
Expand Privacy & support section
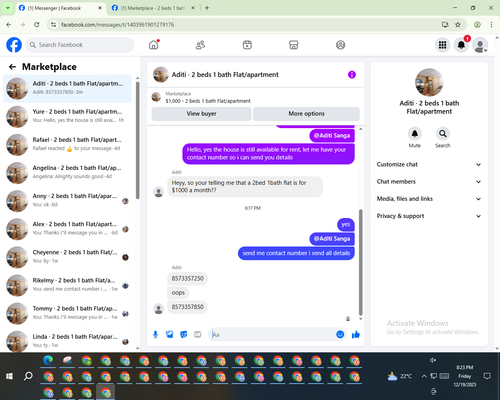[x=429, y=216]
